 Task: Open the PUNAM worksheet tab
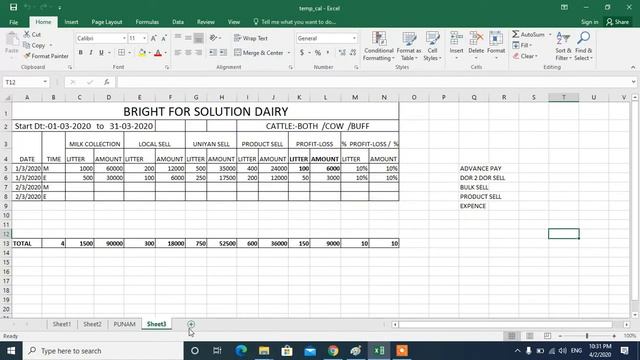pyautogui.click(x=124, y=324)
